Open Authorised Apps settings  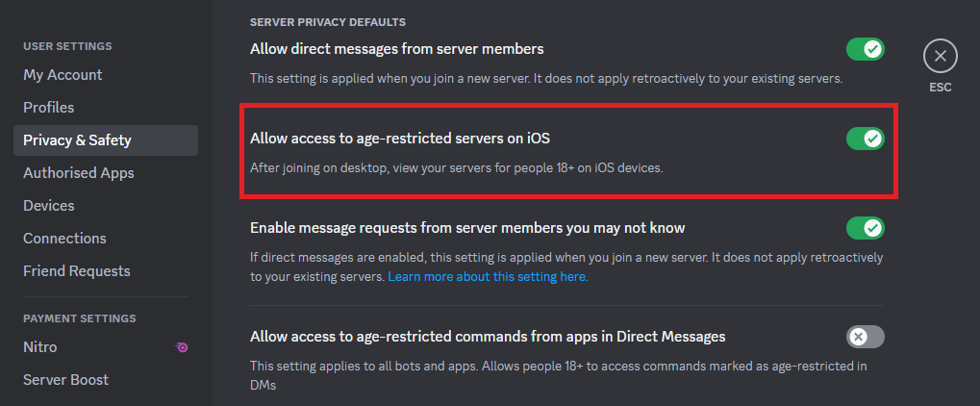[x=79, y=173]
